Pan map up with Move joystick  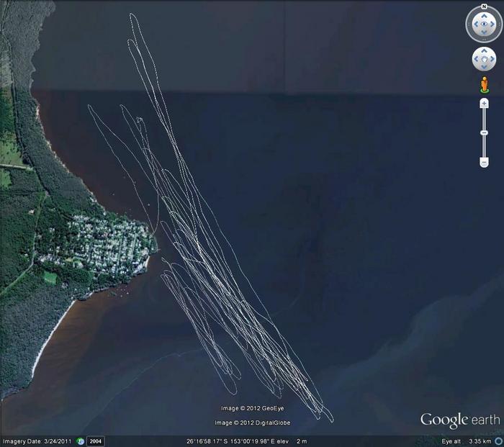pyautogui.click(x=484, y=50)
